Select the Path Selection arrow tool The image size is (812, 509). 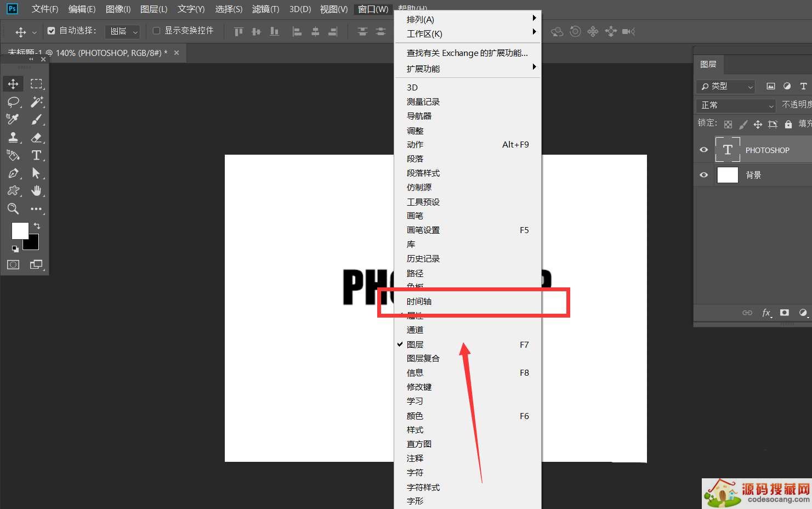[x=36, y=173]
